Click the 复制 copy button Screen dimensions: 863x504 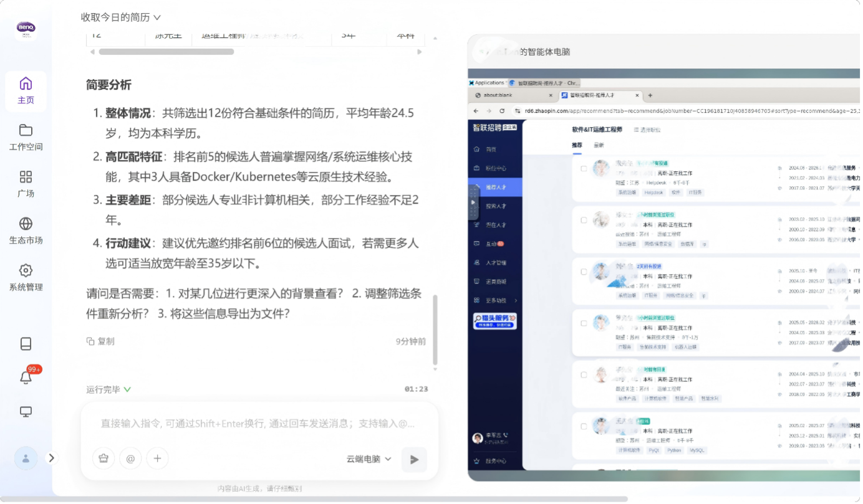pyautogui.click(x=100, y=341)
